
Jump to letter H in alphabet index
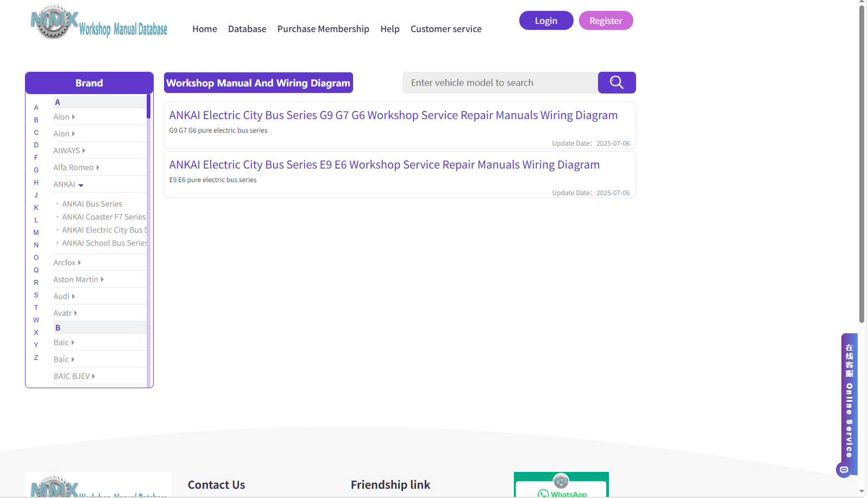[36, 183]
